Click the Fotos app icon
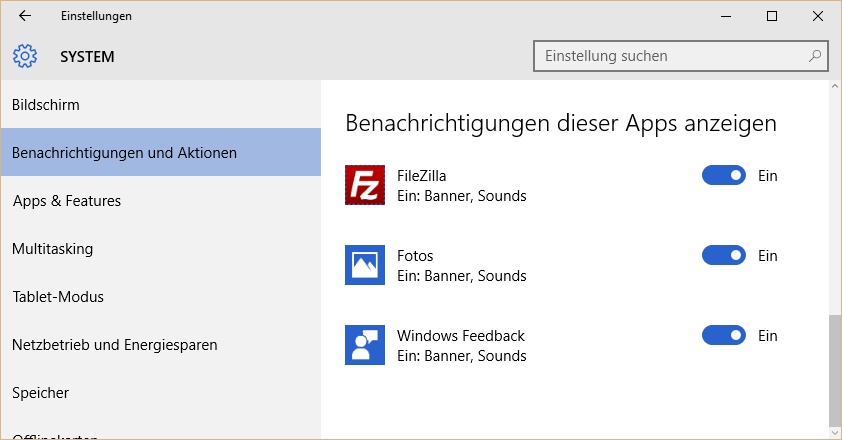Image resolution: width=842 pixels, height=440 pixels. (365, 265)
